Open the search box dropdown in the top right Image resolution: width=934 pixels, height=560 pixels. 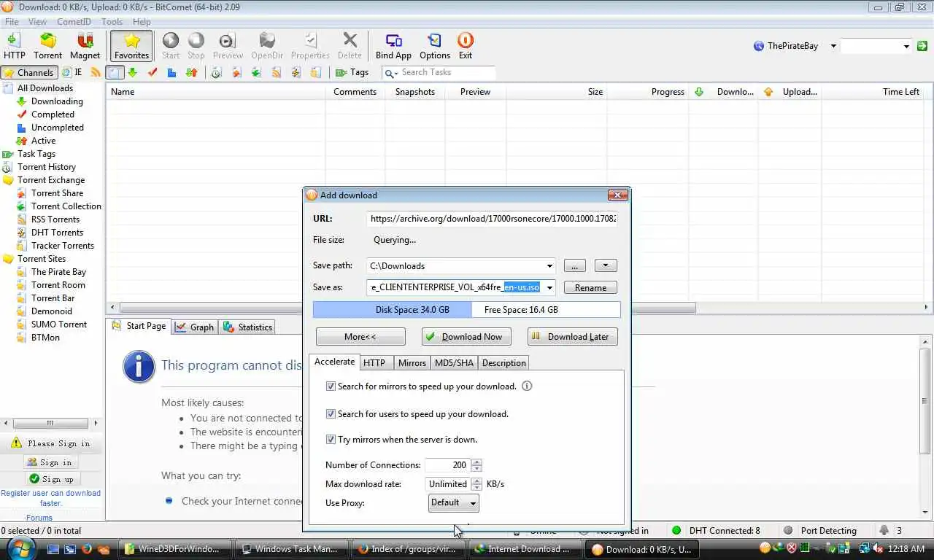(x=906, y=46)
